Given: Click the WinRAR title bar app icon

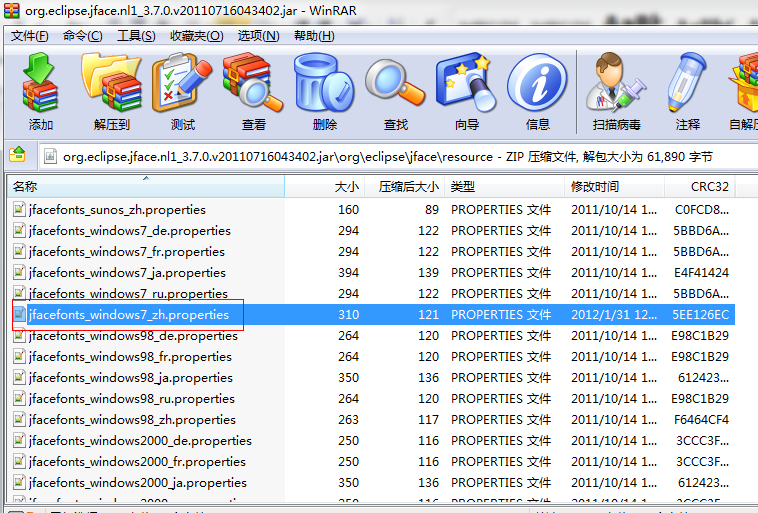Looking at the screenshot, I should pyautogui.click(x=12, y=10).
